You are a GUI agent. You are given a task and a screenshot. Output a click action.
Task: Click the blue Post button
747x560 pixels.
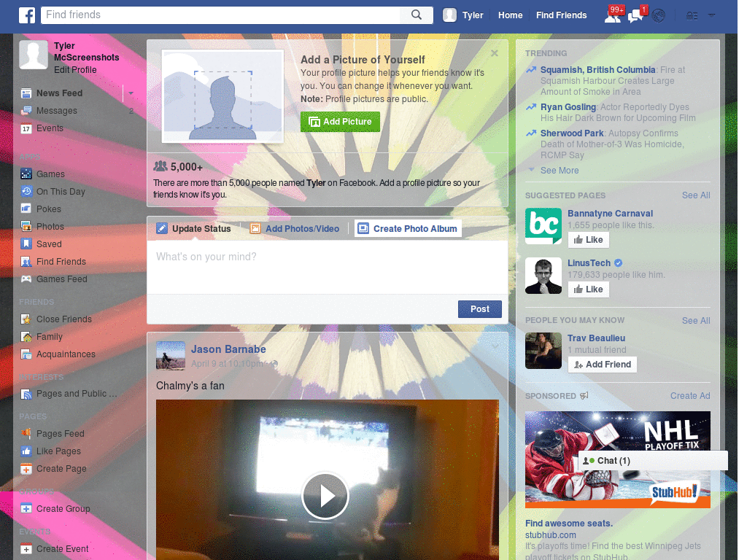pos(480,309)
